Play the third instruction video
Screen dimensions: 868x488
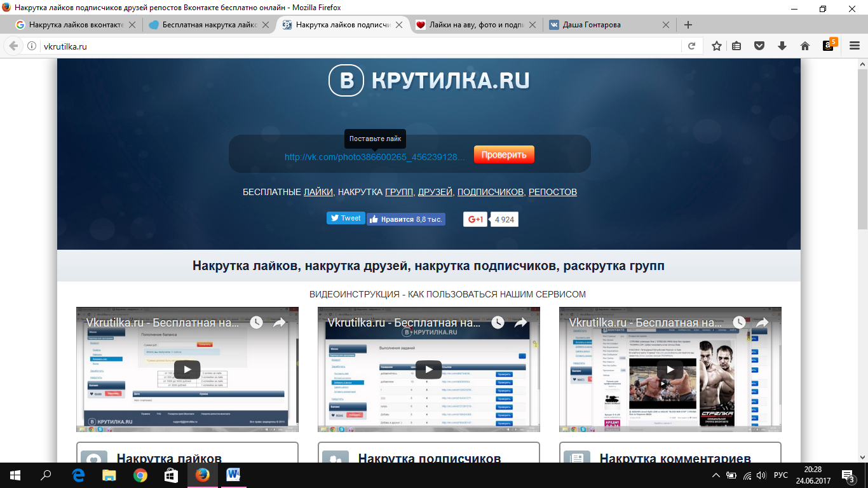(x=670, y=369)
